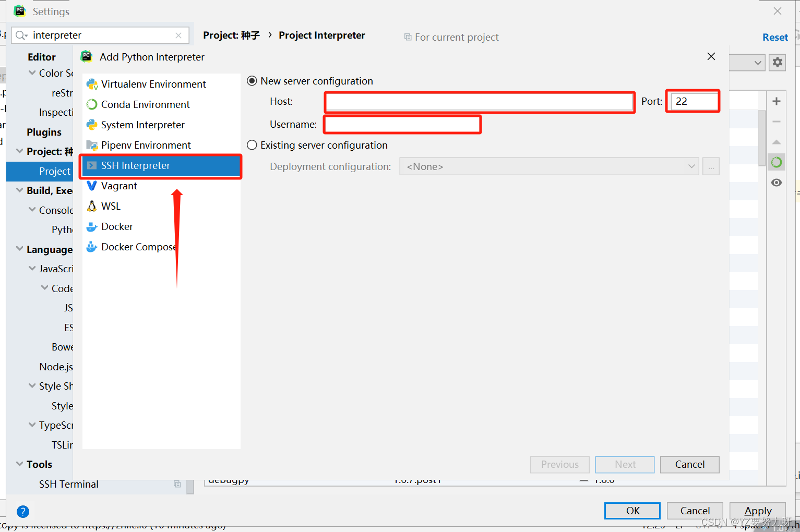Click the ellipsis button beside Deployment configuration

coord(711,166)
